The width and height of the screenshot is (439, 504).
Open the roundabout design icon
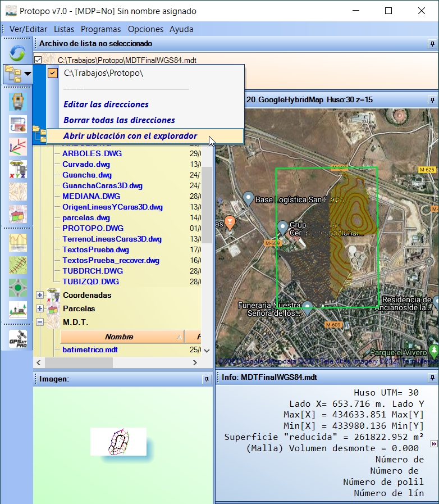tap(18, 288)
